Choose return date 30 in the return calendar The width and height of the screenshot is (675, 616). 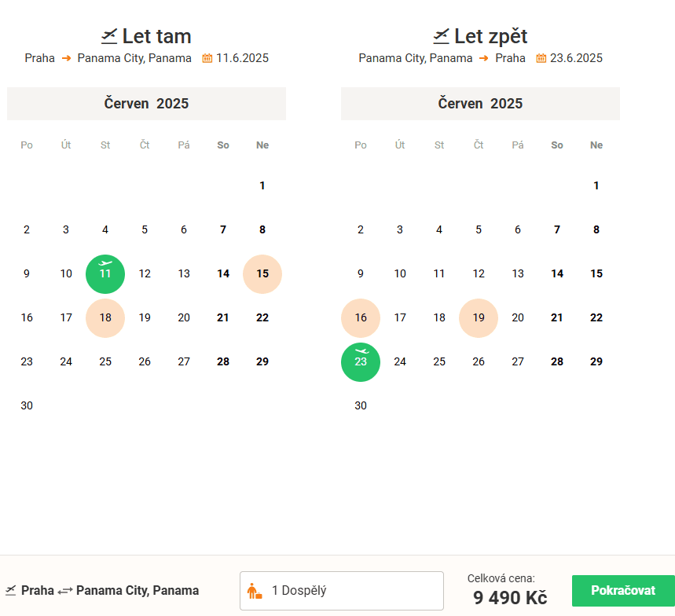tap(361, 405)
